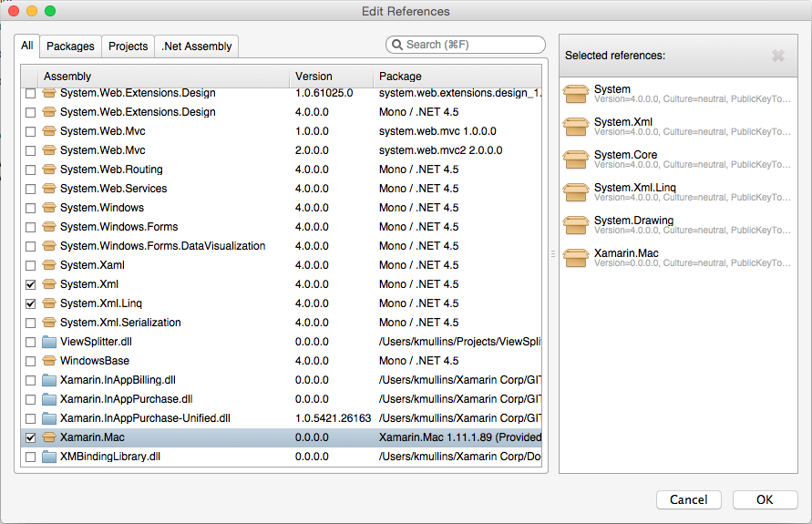Click the magnifier icon in the search field

(397, 45)
